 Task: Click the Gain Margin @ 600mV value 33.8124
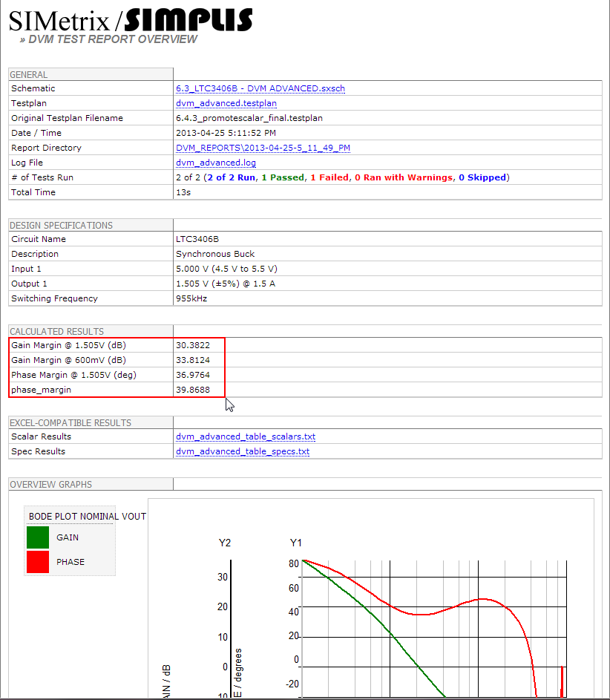(193, 360)
